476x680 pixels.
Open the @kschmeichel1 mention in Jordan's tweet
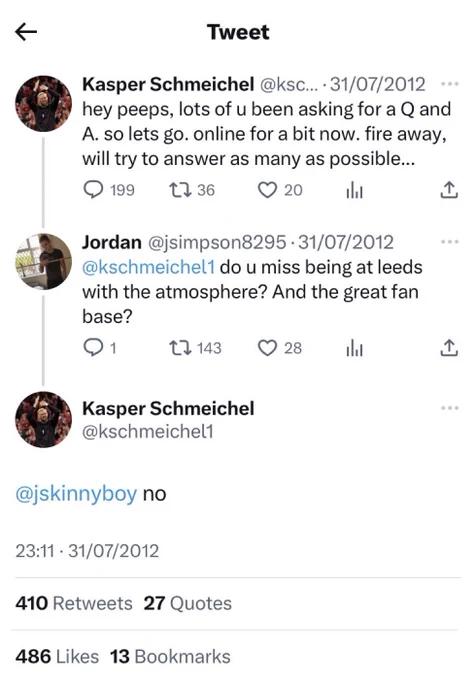tap(148, 267)
